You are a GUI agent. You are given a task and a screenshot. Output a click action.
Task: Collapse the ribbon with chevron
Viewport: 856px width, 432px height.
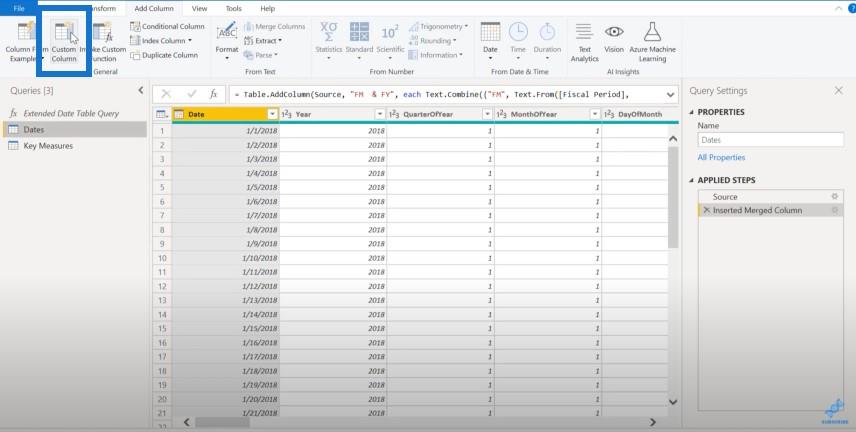click(x=838, y=8)
